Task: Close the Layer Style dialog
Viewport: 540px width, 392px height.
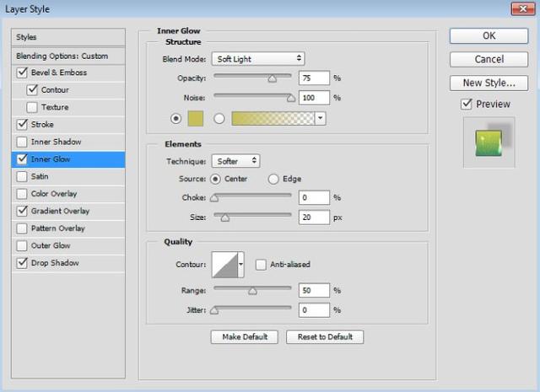Action: (x=516, y=8)
